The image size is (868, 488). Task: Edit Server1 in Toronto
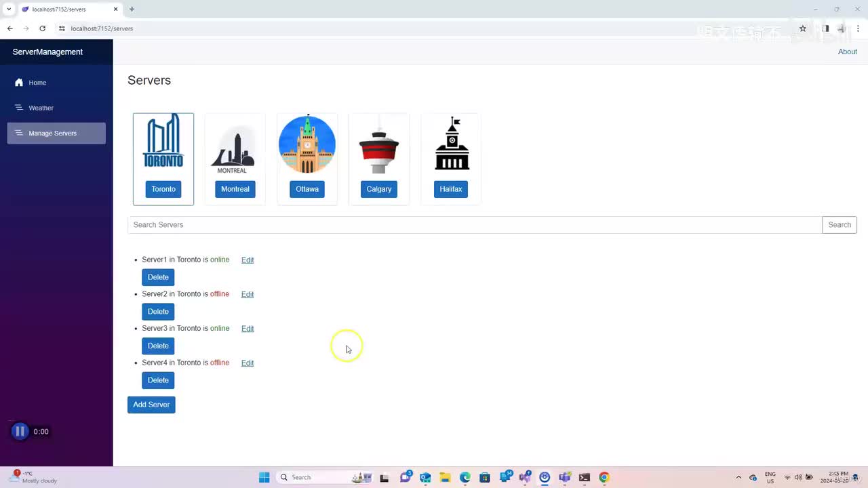pos(248,260)
